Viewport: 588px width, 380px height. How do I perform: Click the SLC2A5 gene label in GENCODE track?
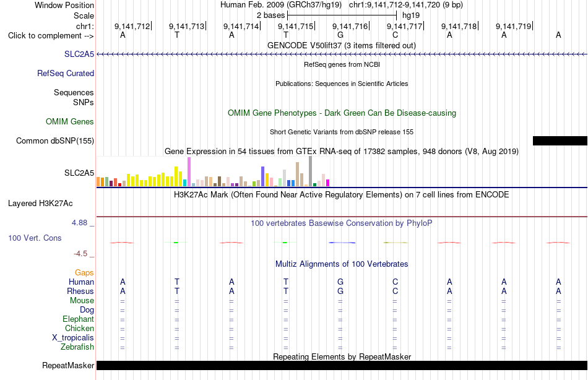[x=79, y=54]
